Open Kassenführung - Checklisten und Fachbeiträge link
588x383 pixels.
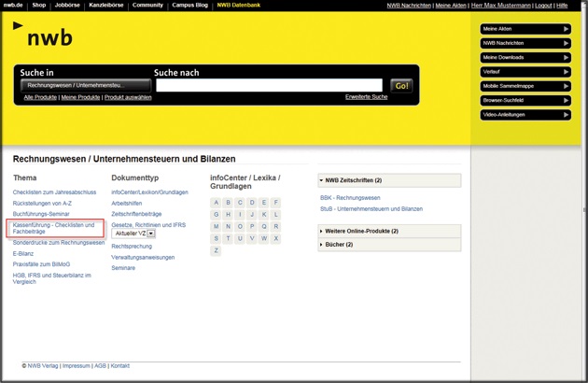coord(54,228)
